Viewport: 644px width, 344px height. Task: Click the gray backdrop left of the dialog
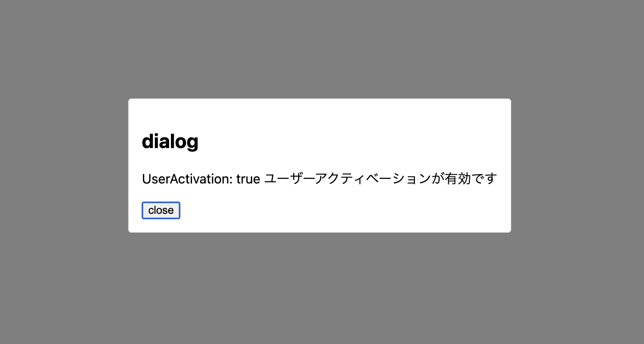point(64,166)
